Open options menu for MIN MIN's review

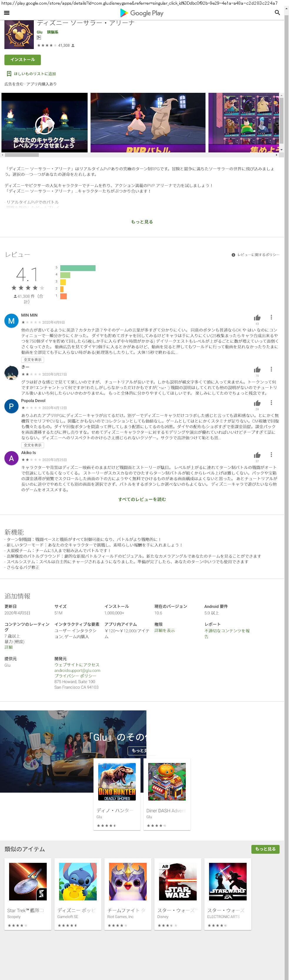271,317
